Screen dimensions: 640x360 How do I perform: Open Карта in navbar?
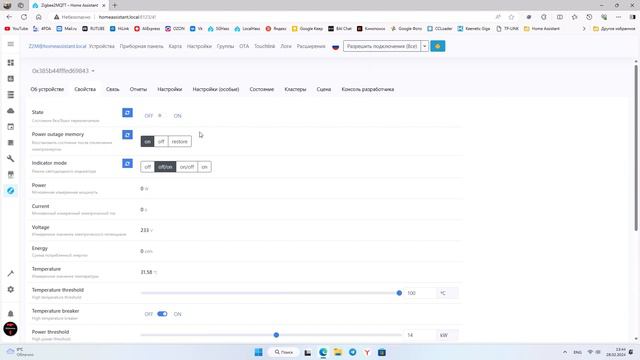click(x=175, y=46)
